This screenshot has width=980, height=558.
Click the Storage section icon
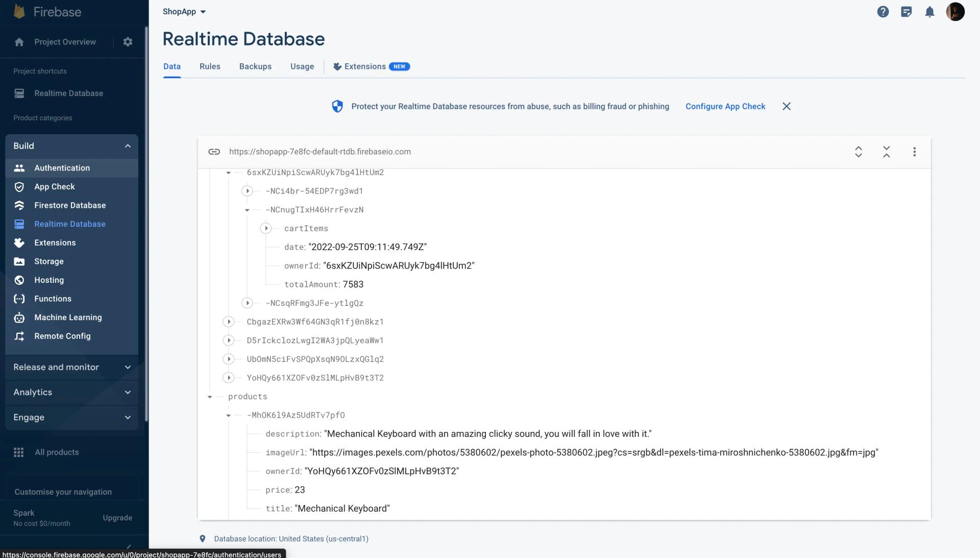(x=19, y=261)
